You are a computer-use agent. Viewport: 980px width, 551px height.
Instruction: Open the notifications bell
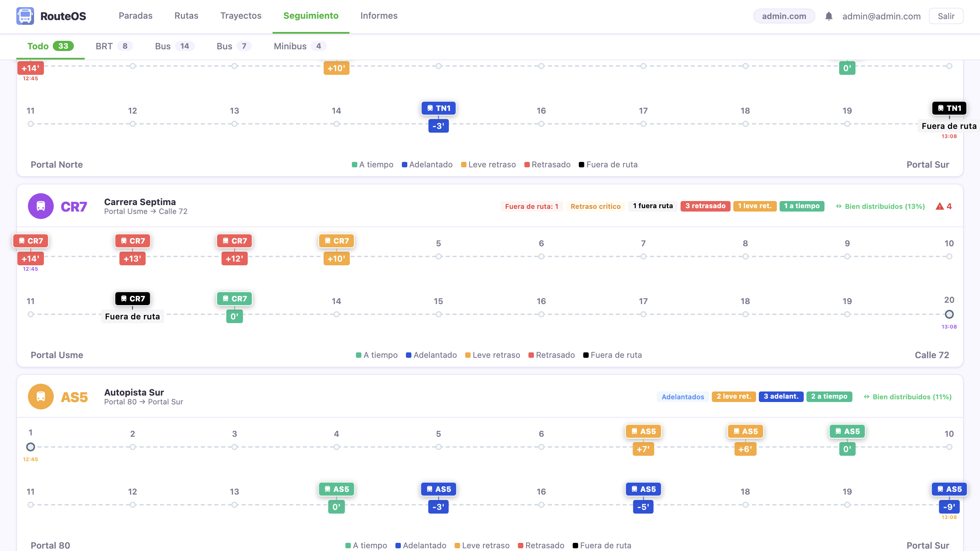829,16
